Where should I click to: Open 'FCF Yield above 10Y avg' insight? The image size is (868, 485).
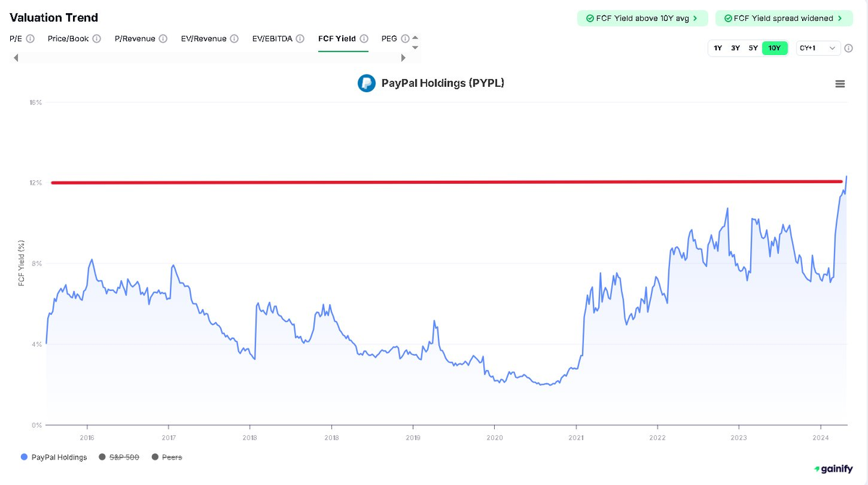click(x=642, y=18)
